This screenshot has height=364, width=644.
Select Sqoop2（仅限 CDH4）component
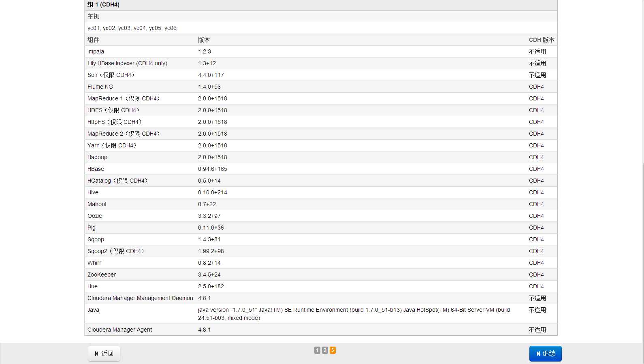tap(117, 251)
